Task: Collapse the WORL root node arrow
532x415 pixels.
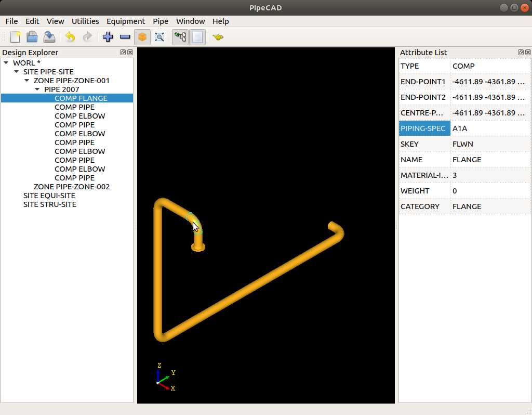Action: click(x=6, y=63)
